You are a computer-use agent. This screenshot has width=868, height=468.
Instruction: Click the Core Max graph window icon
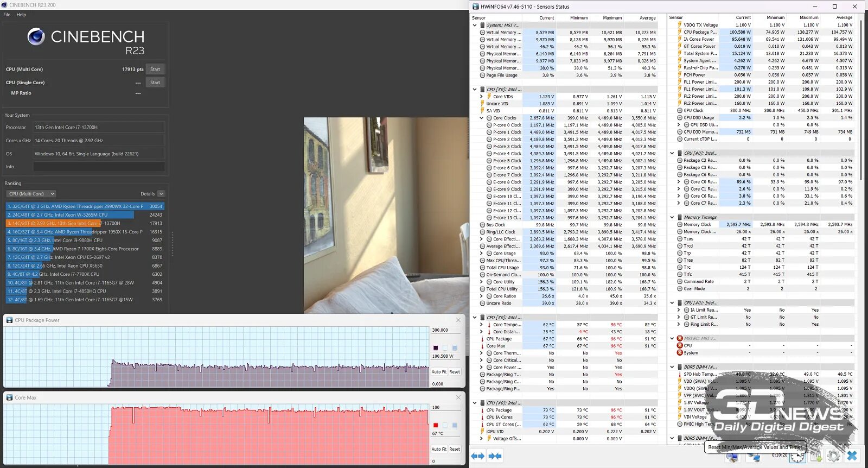click(9, 397)
